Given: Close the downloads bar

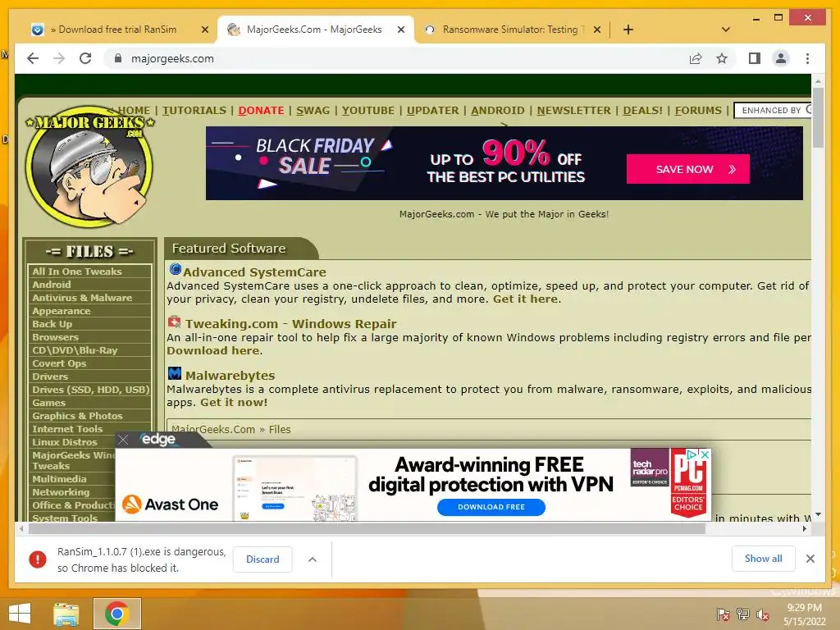Looking at the screenshot, I should pos(810,559).
